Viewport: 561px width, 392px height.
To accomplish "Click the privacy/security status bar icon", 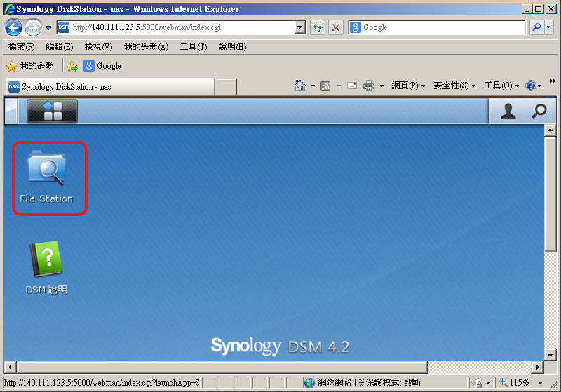I will pyautogui.click(x=477, y=383).
